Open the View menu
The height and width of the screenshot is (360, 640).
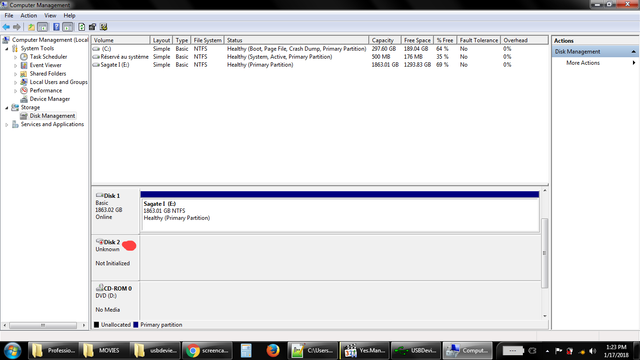pyautogui.click(x=50, y=16)
